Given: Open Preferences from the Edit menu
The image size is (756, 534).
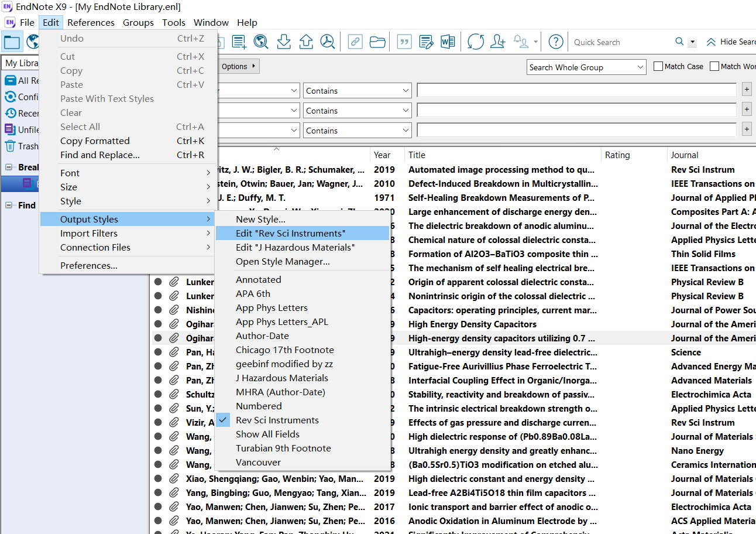Looking at the screenshot, I should [x=127, y=265].
